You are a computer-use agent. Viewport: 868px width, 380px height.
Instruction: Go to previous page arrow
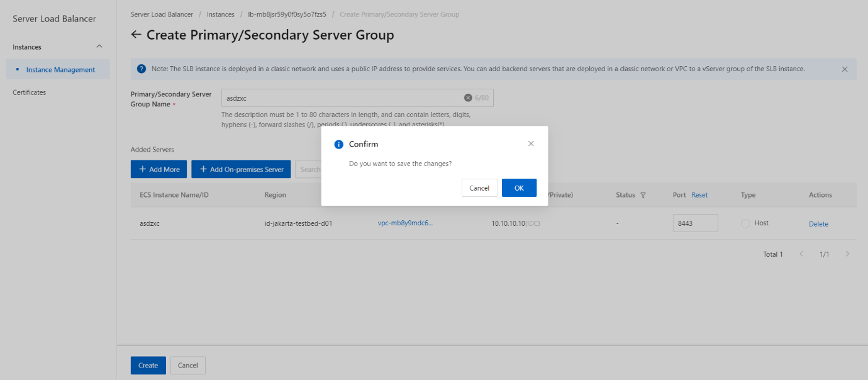[801, 254]
